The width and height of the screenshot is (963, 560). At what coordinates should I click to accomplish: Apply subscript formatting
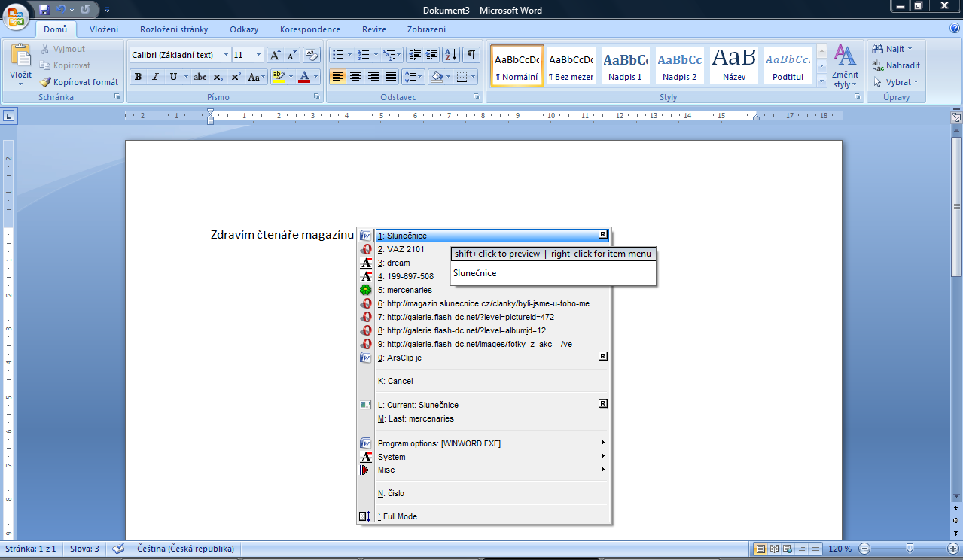pos(218,77)
